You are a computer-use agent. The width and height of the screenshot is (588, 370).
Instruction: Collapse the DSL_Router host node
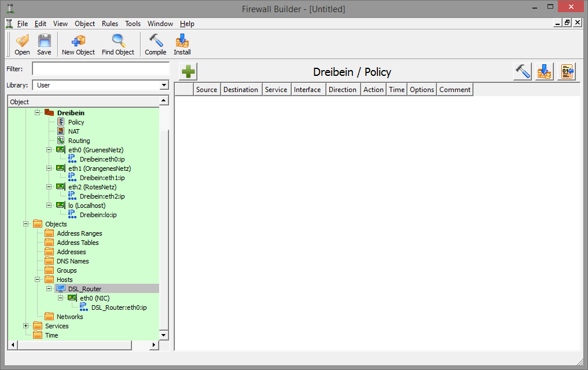[49, 289]
